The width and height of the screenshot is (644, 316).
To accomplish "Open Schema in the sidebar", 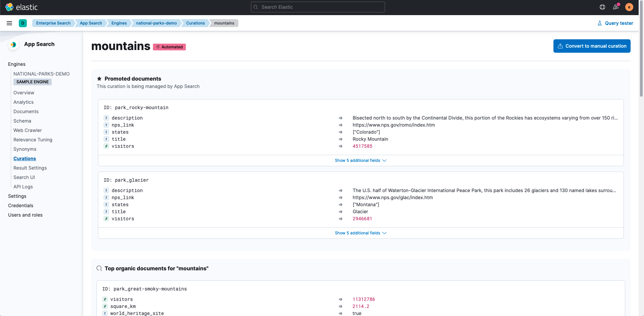I will click(22, 121).
